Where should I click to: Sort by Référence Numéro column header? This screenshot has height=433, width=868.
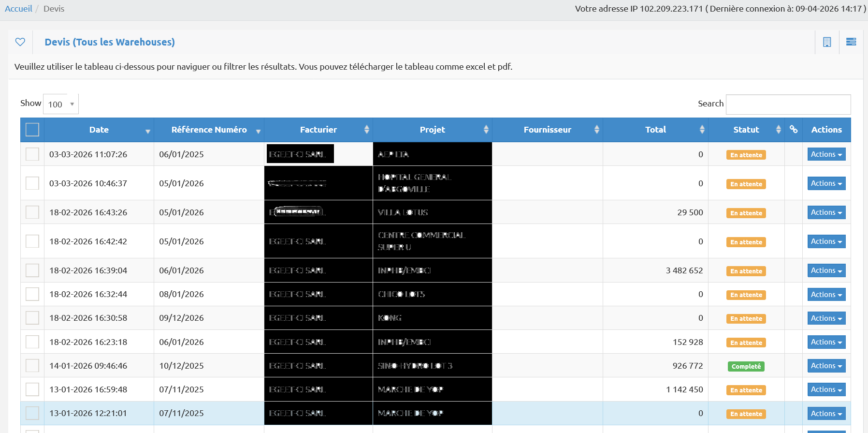coord(209,130)
